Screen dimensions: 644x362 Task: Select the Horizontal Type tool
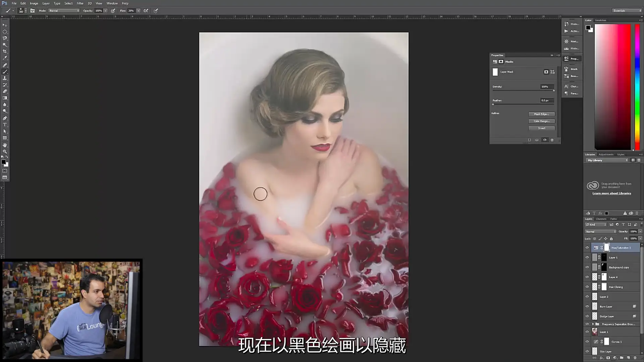click(5, 125)
